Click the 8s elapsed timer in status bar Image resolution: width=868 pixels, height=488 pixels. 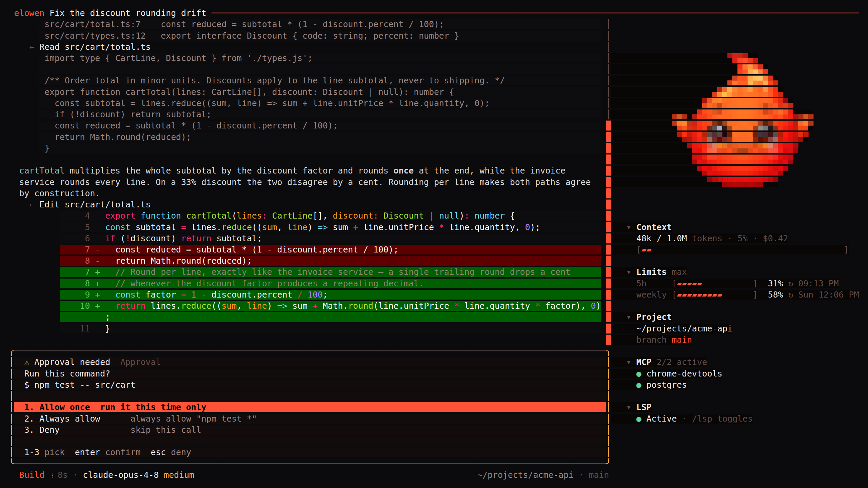point(62,475)
